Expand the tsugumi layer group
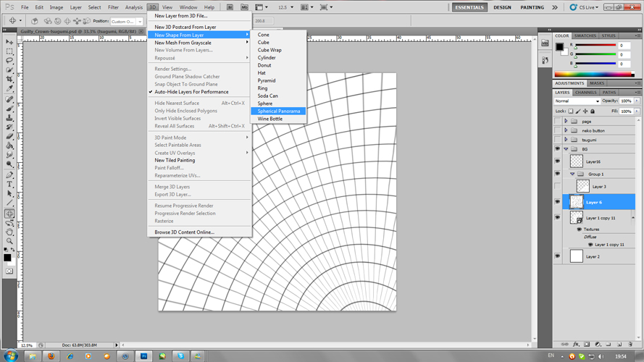The height and width of the screenshot is (362, 644). coord(566,140)
